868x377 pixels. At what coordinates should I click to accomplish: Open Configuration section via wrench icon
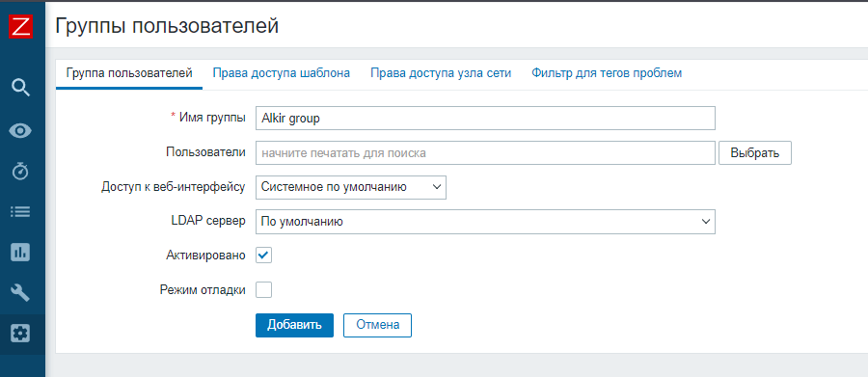click(20, 293)
